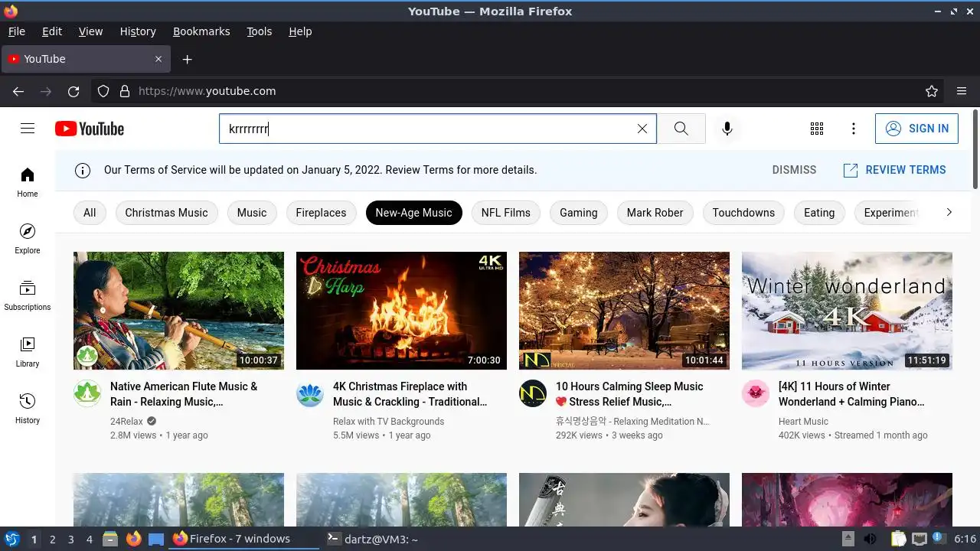Open the dartz@VM3 terminal taskbar entry

373,540
